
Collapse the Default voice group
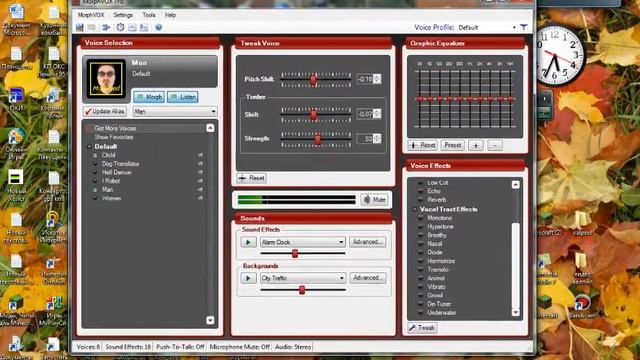pyautogui.click(x=89, y=147)
